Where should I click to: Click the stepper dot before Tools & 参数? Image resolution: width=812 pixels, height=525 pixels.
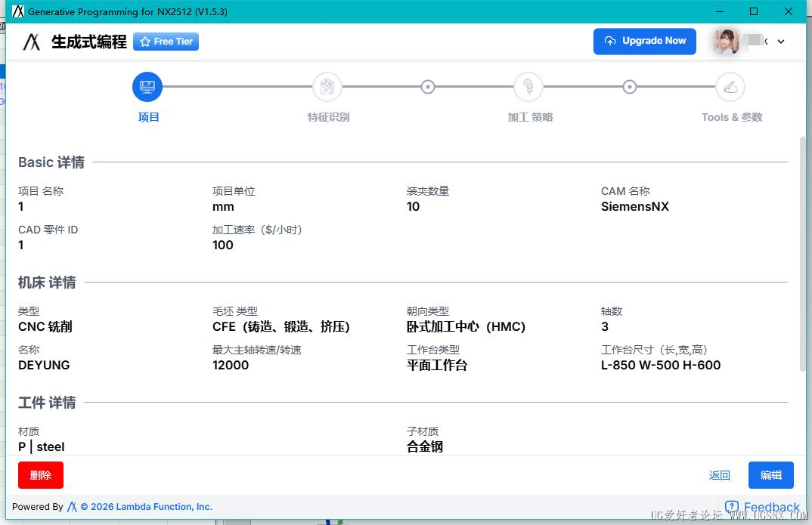[630, 87]
